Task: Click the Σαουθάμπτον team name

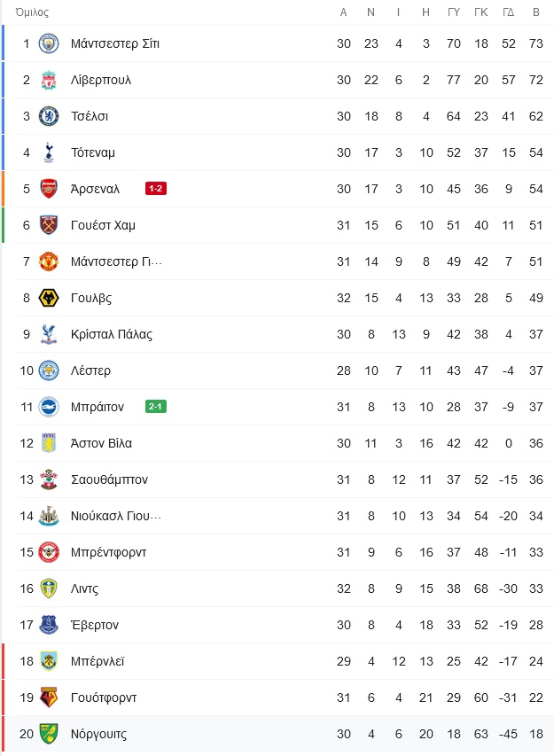Action: pyautogui.click(x=109, y=479)
